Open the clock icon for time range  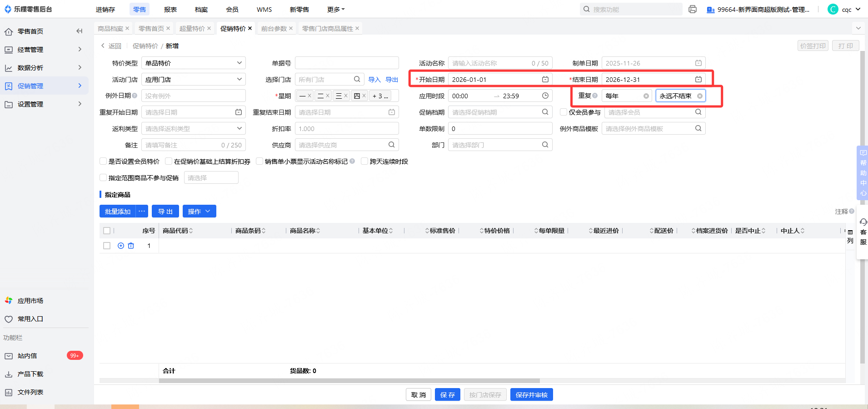pos(545,96)
